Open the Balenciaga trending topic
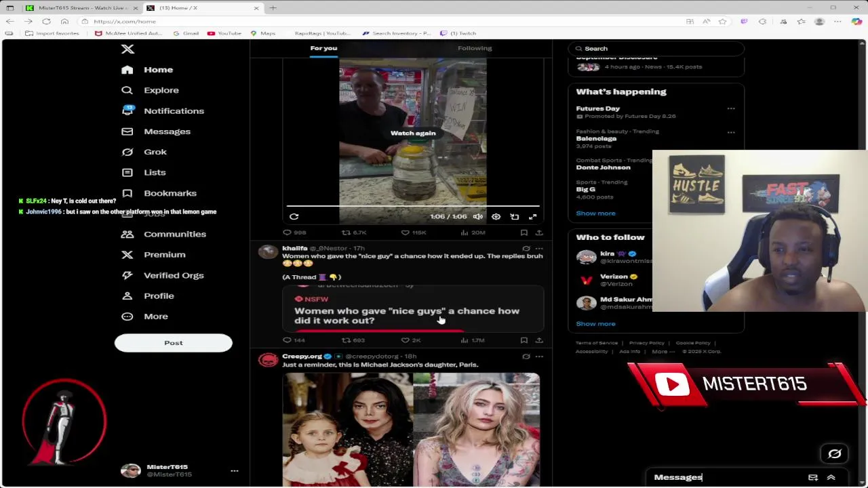Viewport: 868px width, 488px height. tap(596, 139)
